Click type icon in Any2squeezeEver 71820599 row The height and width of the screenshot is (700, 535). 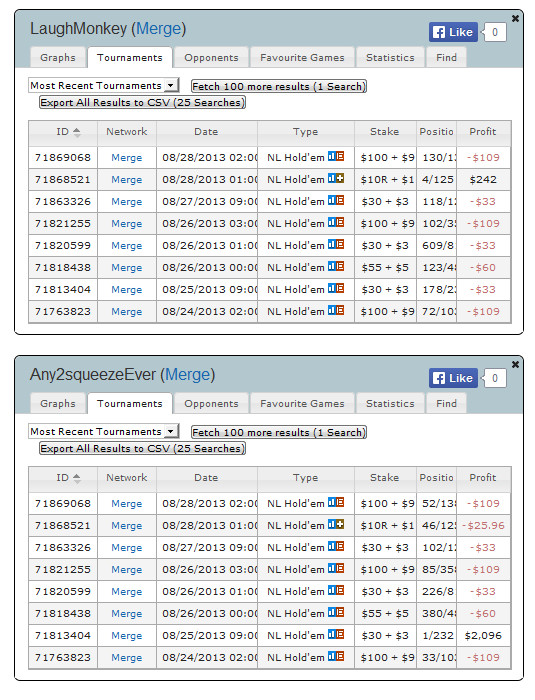pos(336,590)
